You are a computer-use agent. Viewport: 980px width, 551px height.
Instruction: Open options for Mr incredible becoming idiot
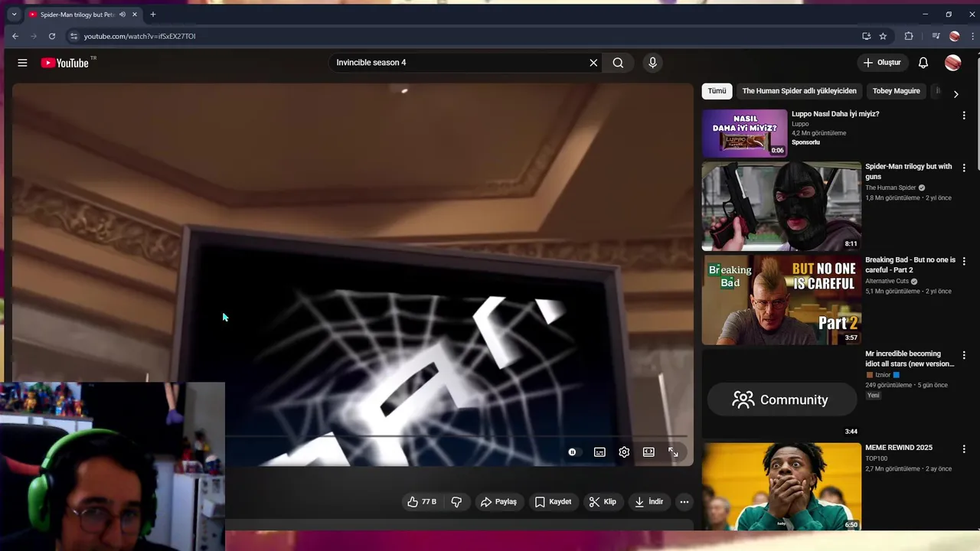pos(964,355)
